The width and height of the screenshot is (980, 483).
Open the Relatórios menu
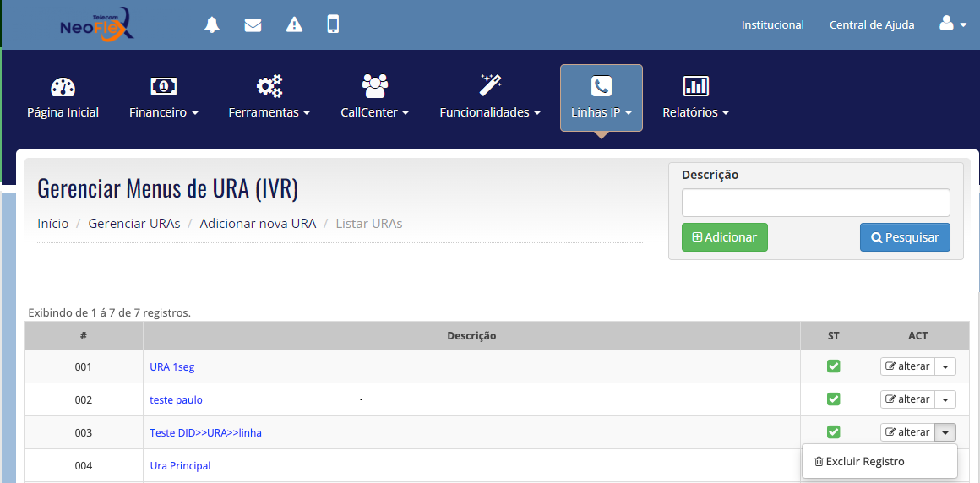[x=695, y=98]
